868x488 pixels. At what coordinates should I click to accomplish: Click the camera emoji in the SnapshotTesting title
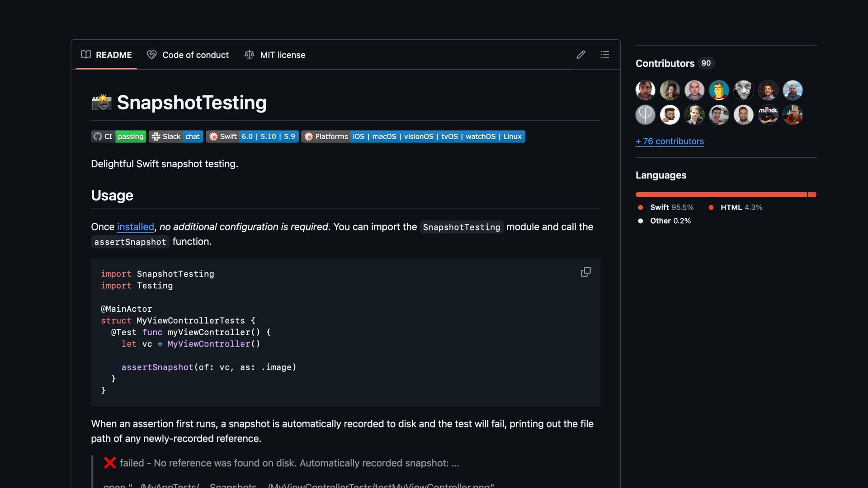(102, 103)
